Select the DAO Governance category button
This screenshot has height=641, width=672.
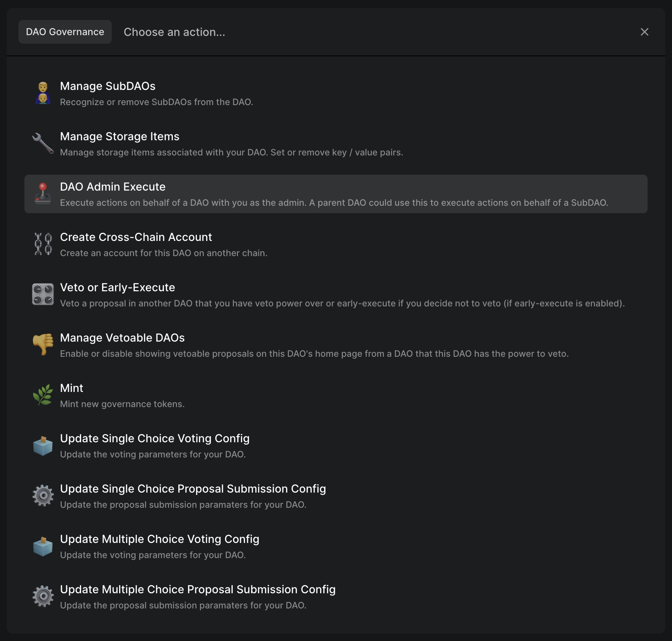coord(65,32)
